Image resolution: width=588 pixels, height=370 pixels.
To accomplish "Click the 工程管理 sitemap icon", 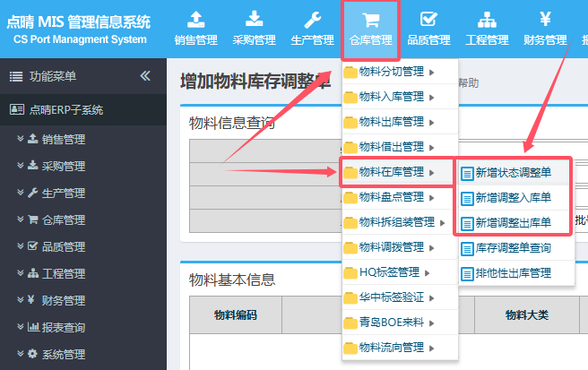I will pos(487,20).
